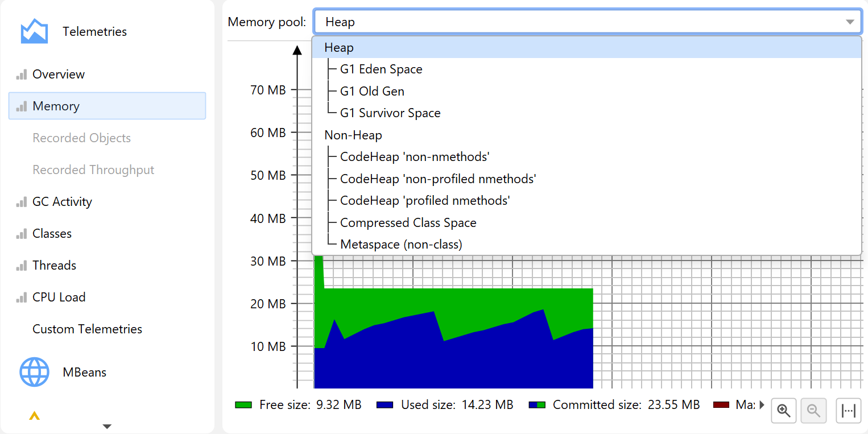Click the bar chart icon beside Threads
Image resolution: width=868 pixels, height=434 pixels.
(22, 266)
